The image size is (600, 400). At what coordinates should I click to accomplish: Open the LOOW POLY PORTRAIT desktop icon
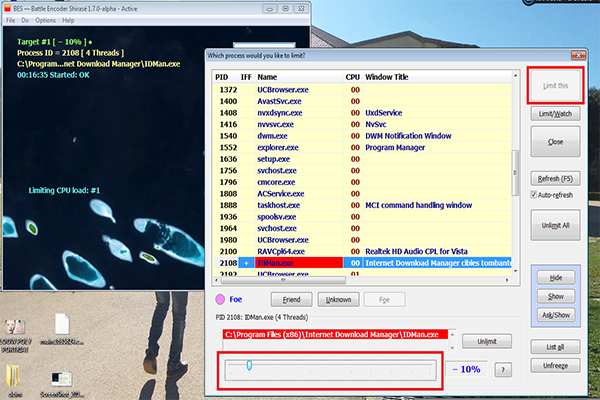15,335
